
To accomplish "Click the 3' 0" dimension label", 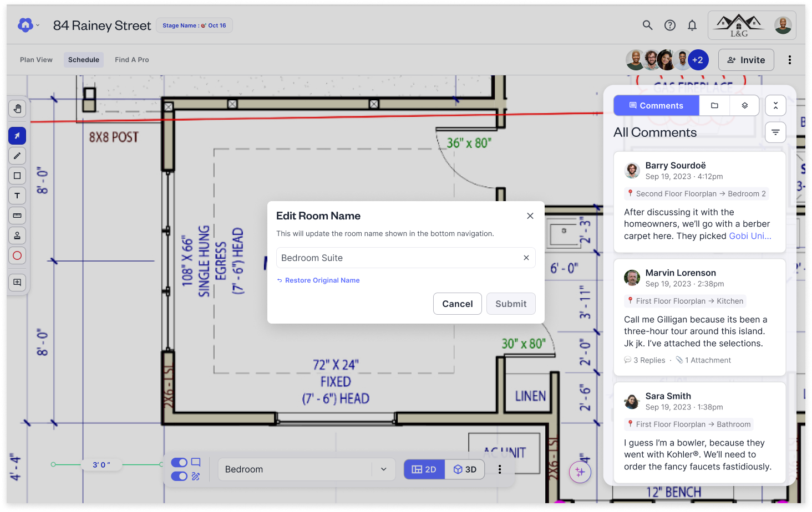I will pyautogui.click(x=101, y=465).
